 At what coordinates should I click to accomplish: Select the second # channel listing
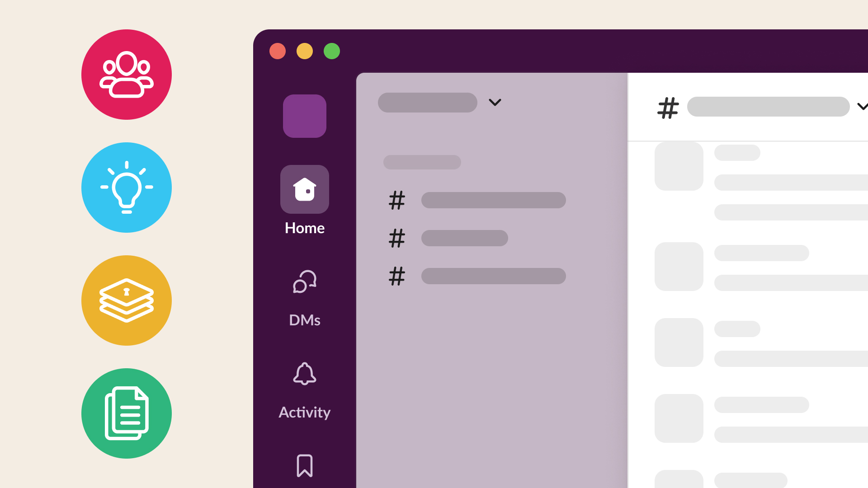click(x=464, y=238)
